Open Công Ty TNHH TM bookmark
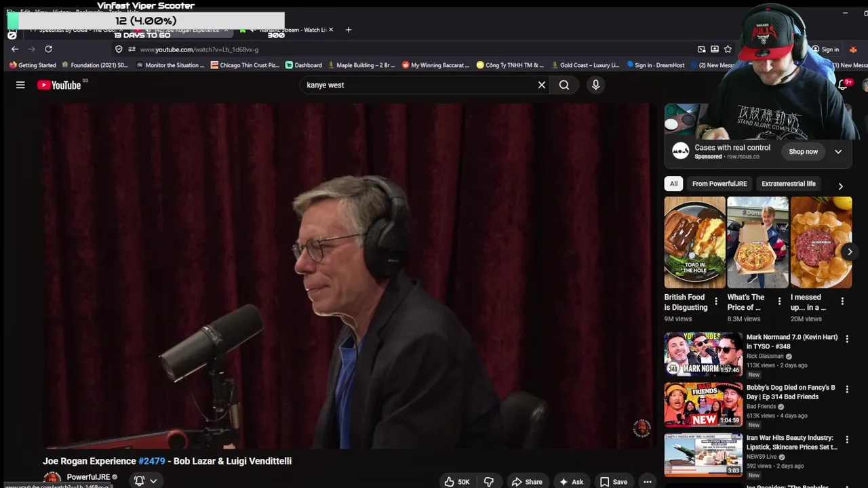Viewport: 868px width, 488px height. 510,65
